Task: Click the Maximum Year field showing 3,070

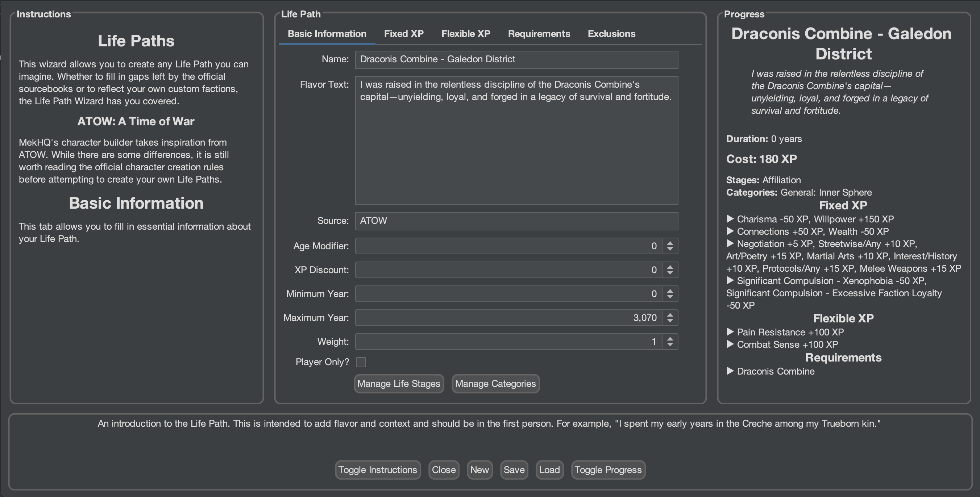Action: click(509, 318)
